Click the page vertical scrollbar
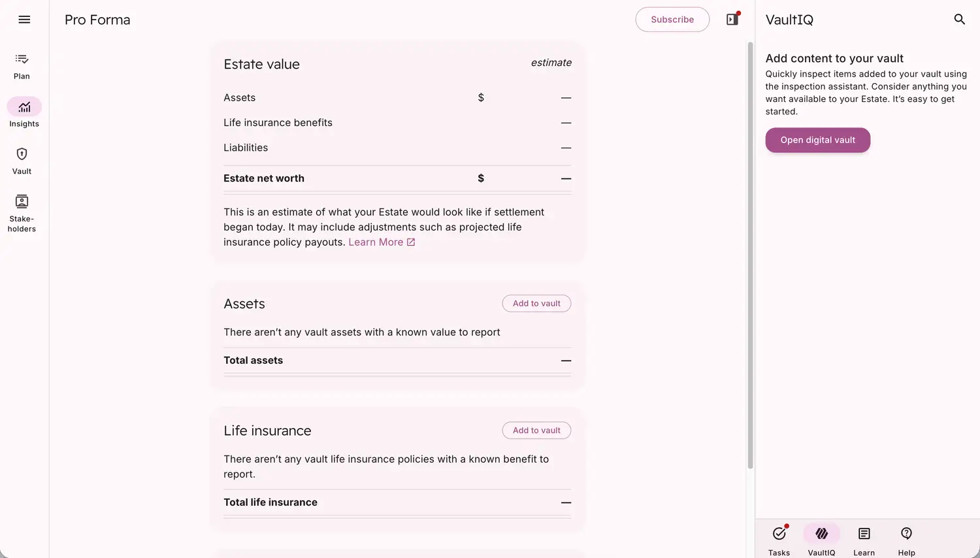Viewport: 980px width, 558px height. tap(750, 255)
